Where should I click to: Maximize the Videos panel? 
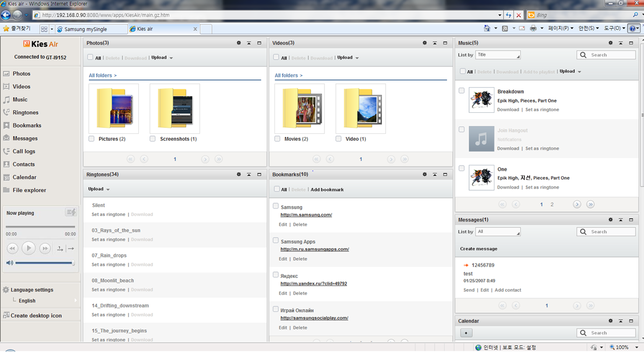tap(445, 43)
